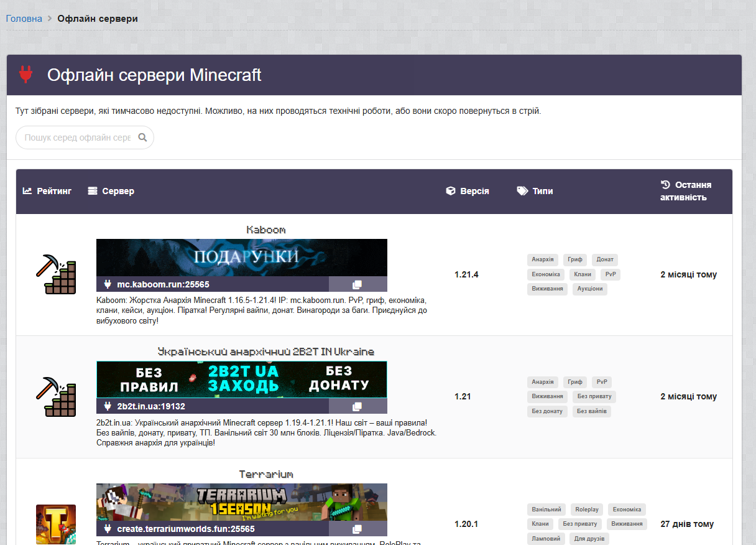The image size is (756, 545).
Task: Click the plug icon beside 2b2t.in.ua
Action: coord(107,406)
